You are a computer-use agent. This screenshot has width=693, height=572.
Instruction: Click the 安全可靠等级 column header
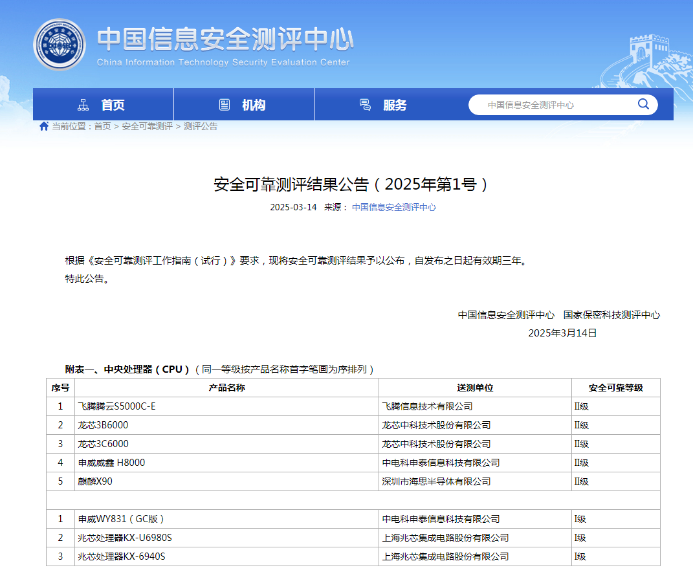[x=615, y=387]
